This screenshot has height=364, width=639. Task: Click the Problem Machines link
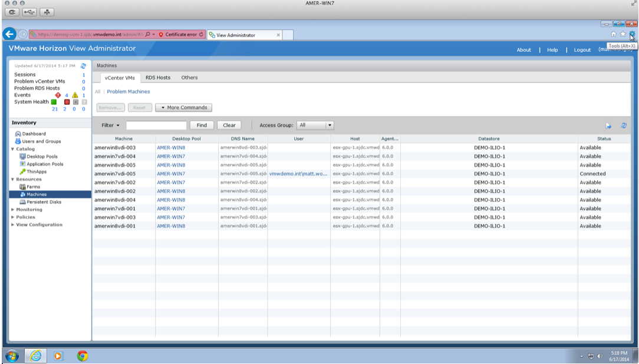coord(129,92)
